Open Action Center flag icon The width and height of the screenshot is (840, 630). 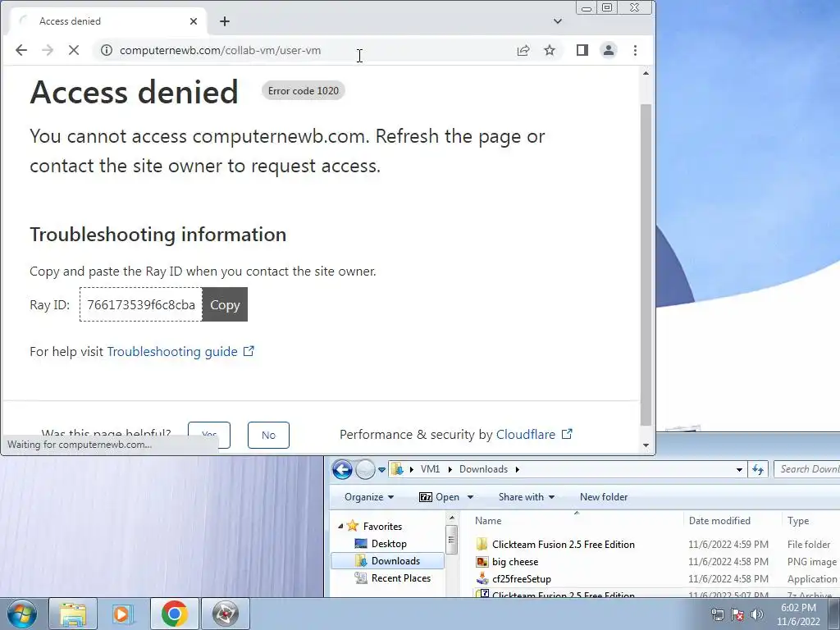[x=737, y=614]
